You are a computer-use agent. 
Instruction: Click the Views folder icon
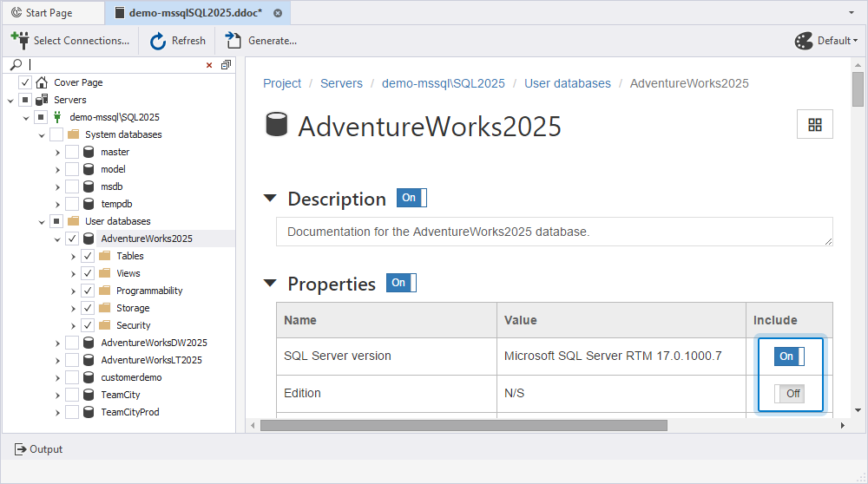click(105, 272)
